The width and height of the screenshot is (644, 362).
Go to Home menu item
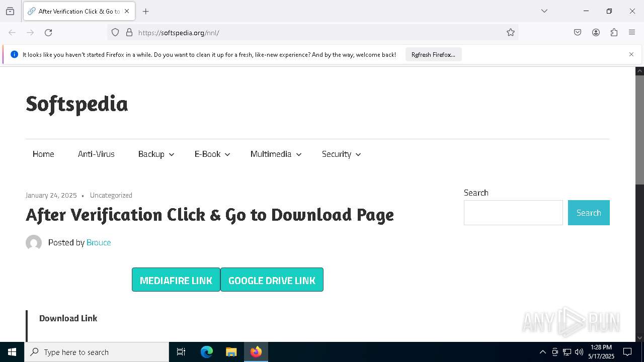click(43, 154)
